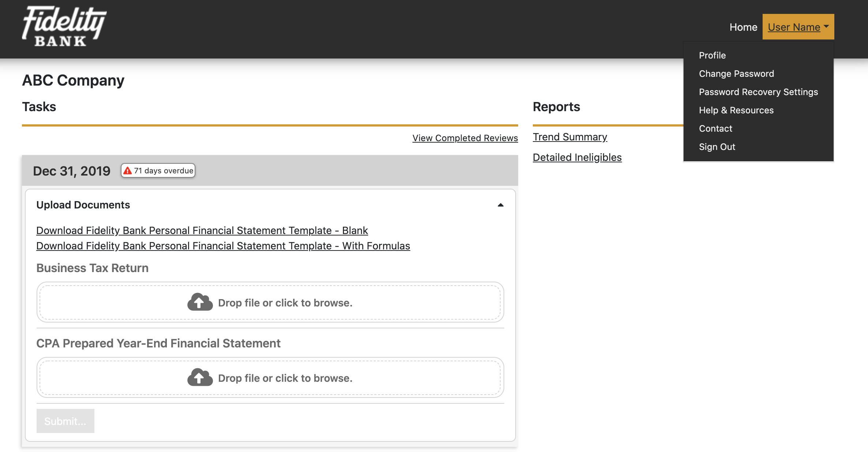Screen dimensions: 868x452
Task: Click the CPA Prepared Year-End Financial Statement drop zone
Action: (x=270, y=377)
